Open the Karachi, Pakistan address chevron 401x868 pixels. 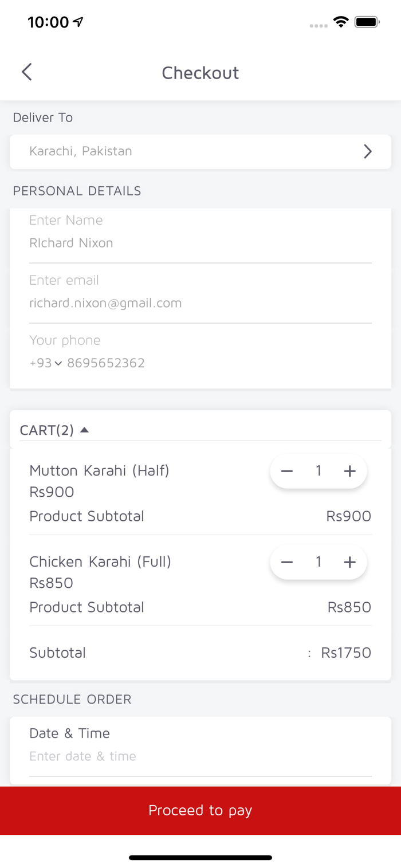[368, 151]
